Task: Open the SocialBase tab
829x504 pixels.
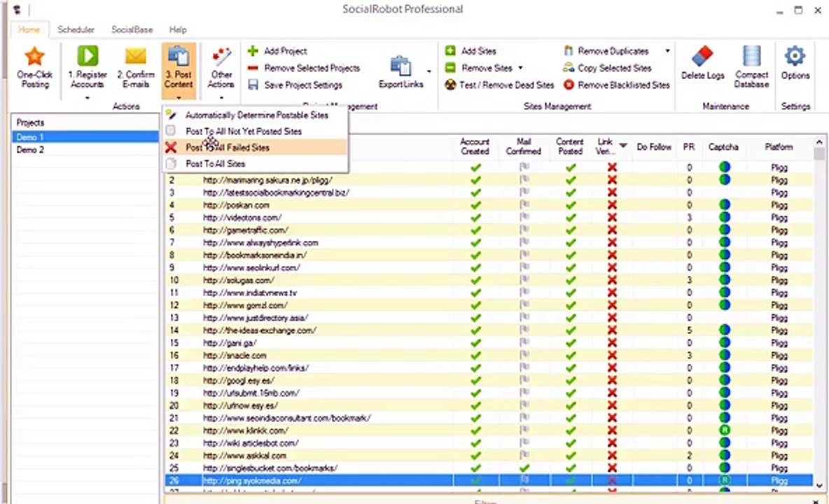Action: 132,30
